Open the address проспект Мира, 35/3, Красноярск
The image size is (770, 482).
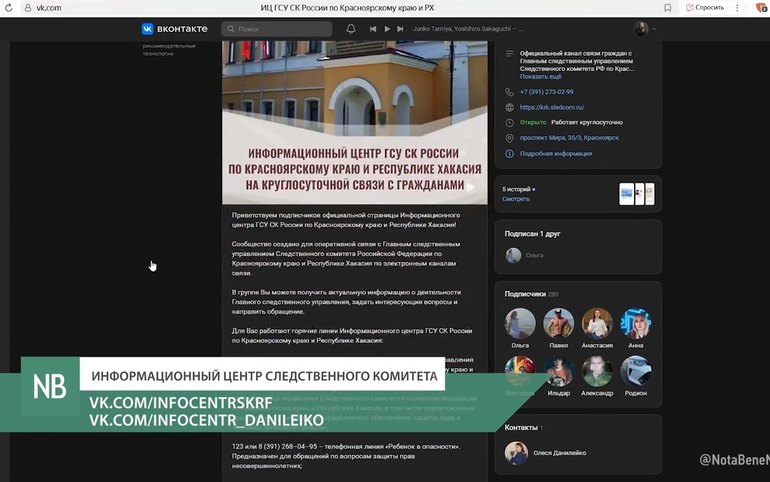pyautogui.click(x=569, y=138)
